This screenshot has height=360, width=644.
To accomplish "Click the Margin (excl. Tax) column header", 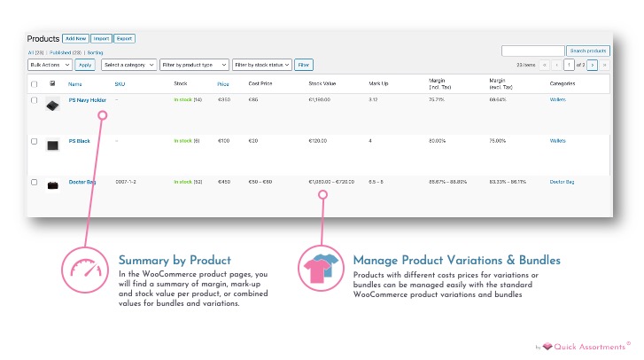I will 500,84.
